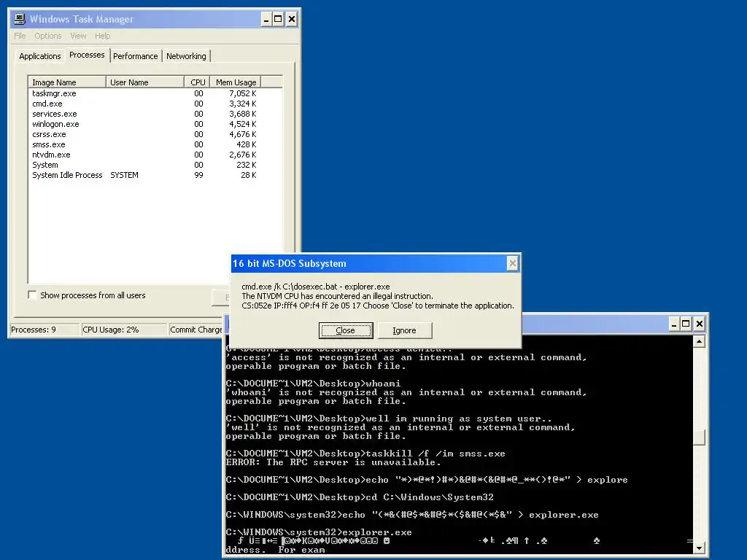Click the SYSTEM user name cell
The width and height of the screenshot is (747, 560).
tap(124, 175)
